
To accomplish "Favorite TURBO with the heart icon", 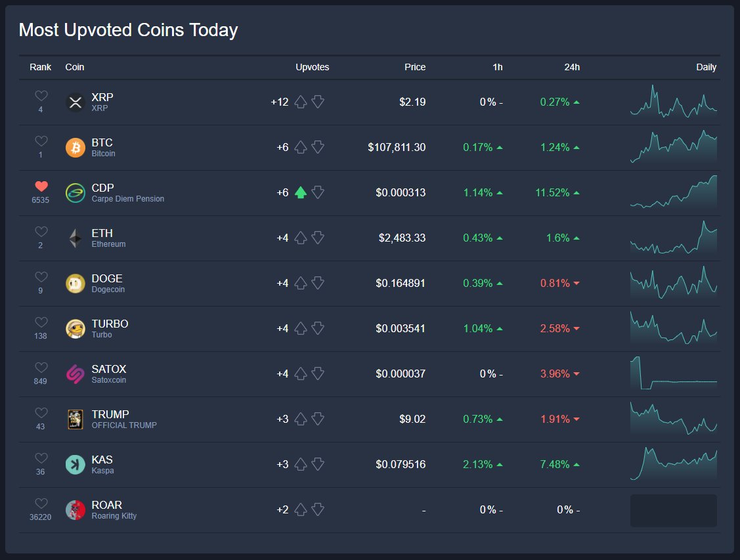I will (41, 322).
